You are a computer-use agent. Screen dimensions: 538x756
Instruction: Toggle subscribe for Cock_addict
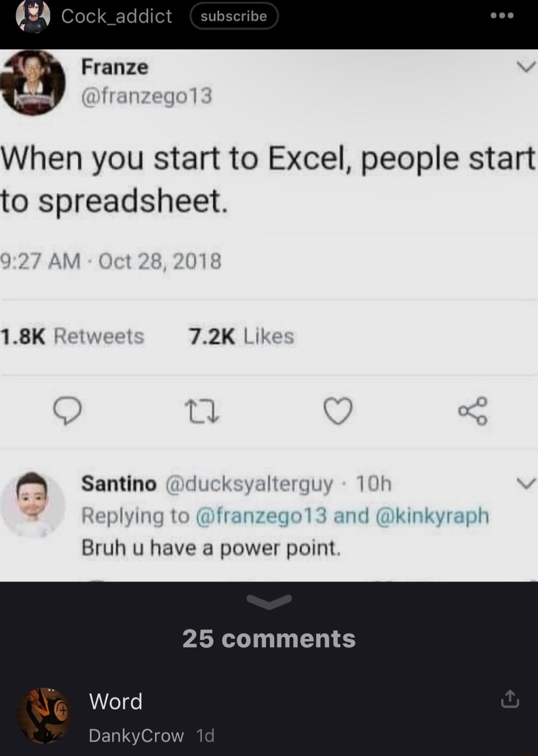(x=233, y=16)
